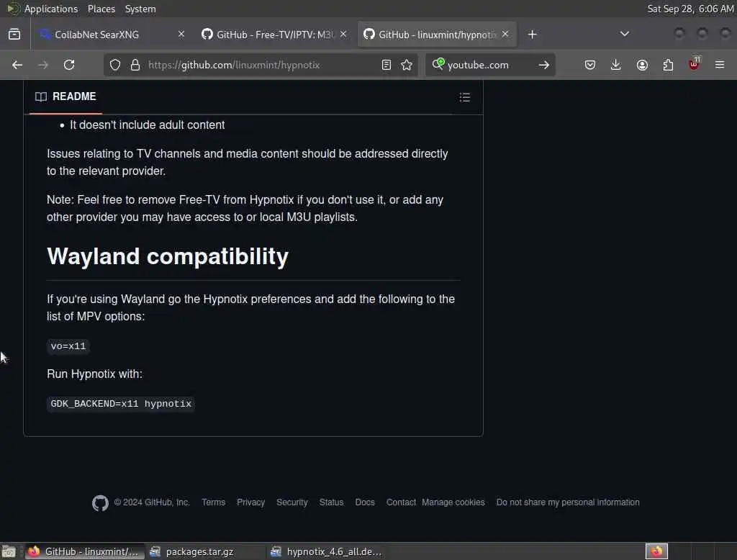The width and height of the screenshot is (737, 560).
Task: Select the README tab heading
Action: coord(65,96)
